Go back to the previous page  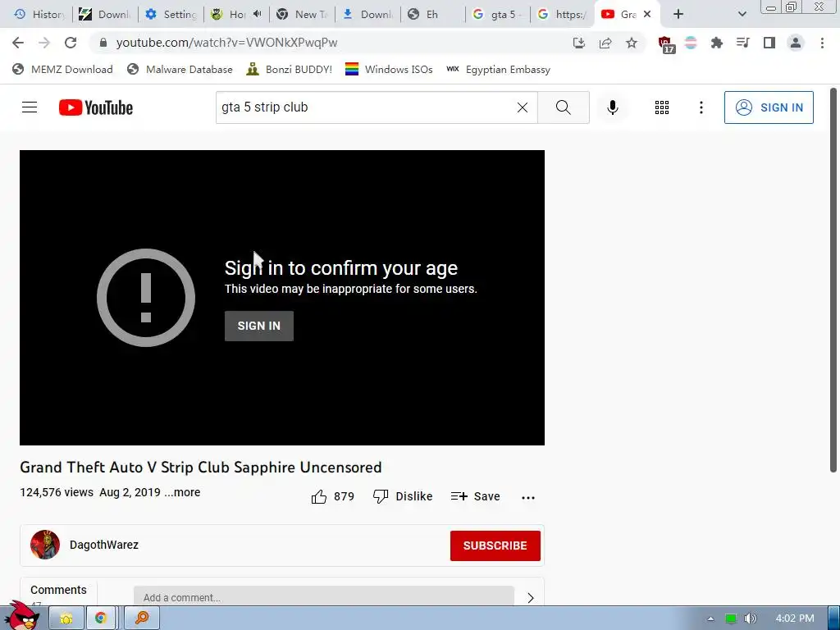click(18, 43)
